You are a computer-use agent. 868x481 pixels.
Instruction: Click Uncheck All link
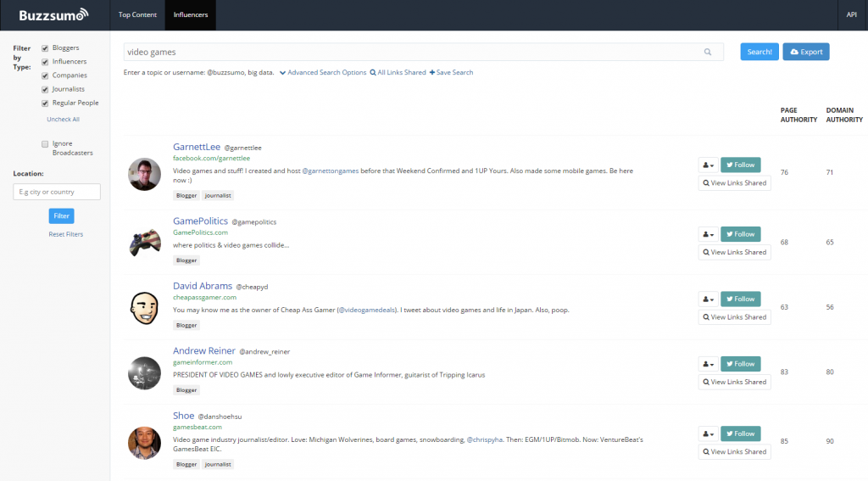63,119
